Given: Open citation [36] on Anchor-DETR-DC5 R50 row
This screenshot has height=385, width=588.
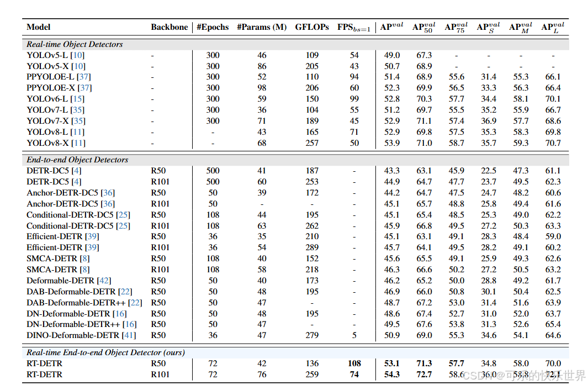Looking at the screenshot, I should pyautogui.click(x=108, y=193).
